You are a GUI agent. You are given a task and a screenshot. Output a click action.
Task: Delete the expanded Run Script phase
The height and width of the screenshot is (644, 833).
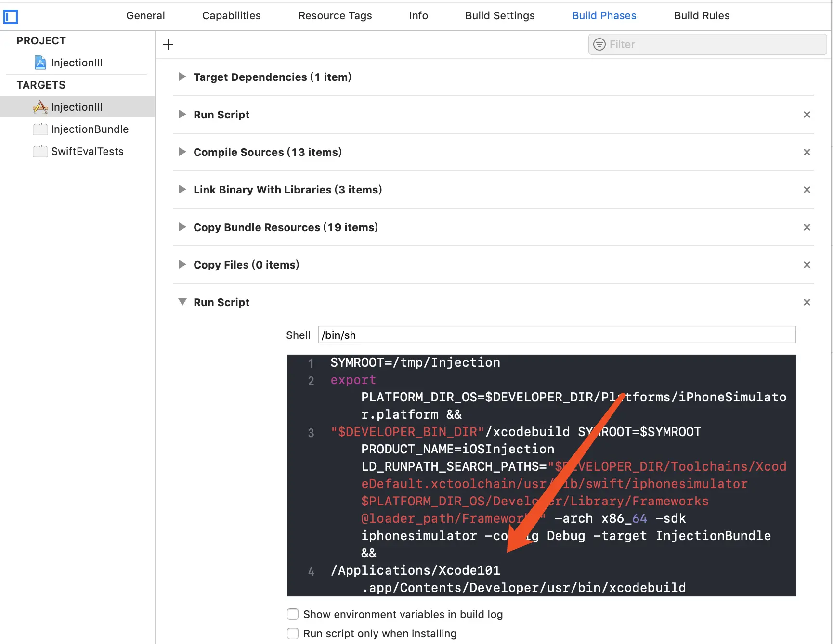pos(807,302)
